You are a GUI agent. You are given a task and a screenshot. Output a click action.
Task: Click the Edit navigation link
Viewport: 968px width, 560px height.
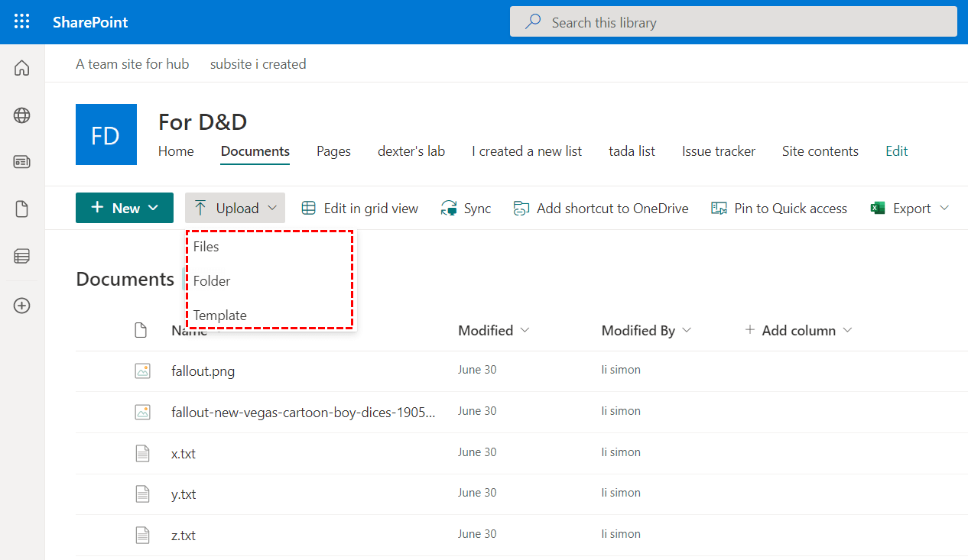[897, 151]
